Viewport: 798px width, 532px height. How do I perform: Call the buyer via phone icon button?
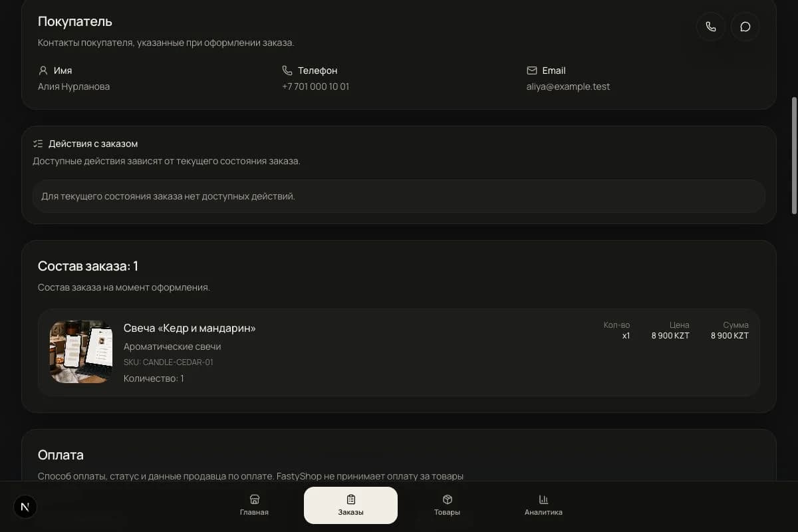(x=711, y=27)
